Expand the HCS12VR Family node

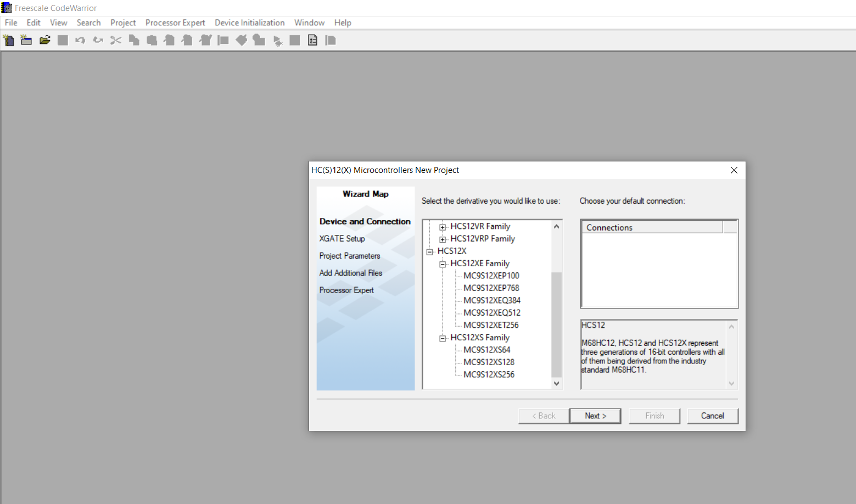click(x=443, y=226)
